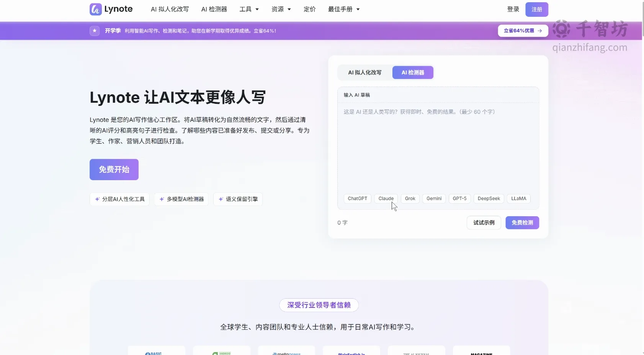Click sparkle icon beside 多模型AI检测器
This screenshot has width=644, height=355.
[162, 199]
